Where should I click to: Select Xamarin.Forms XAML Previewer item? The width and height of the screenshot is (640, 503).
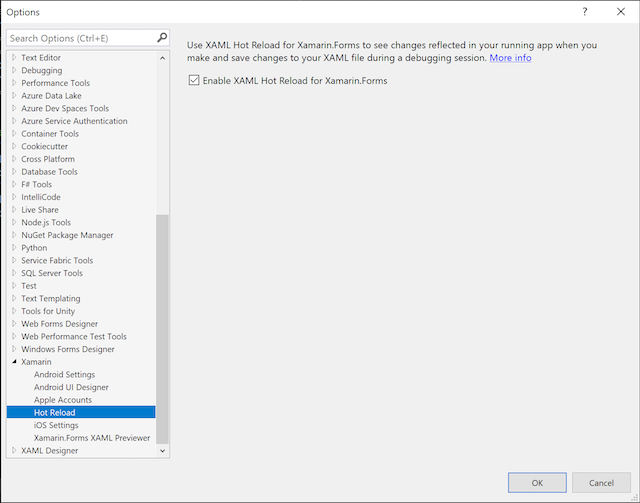tap(92, 438)
